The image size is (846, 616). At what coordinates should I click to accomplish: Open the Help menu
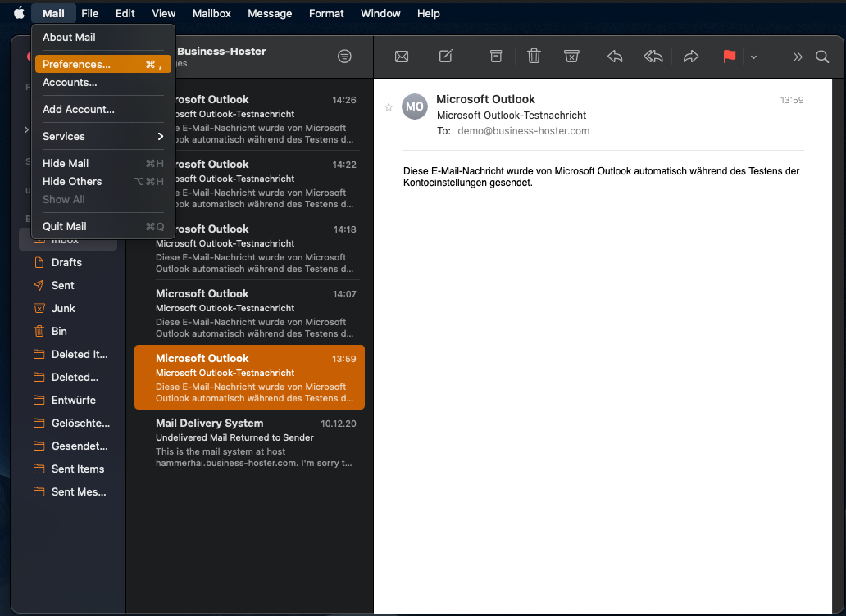click(429, 13)
